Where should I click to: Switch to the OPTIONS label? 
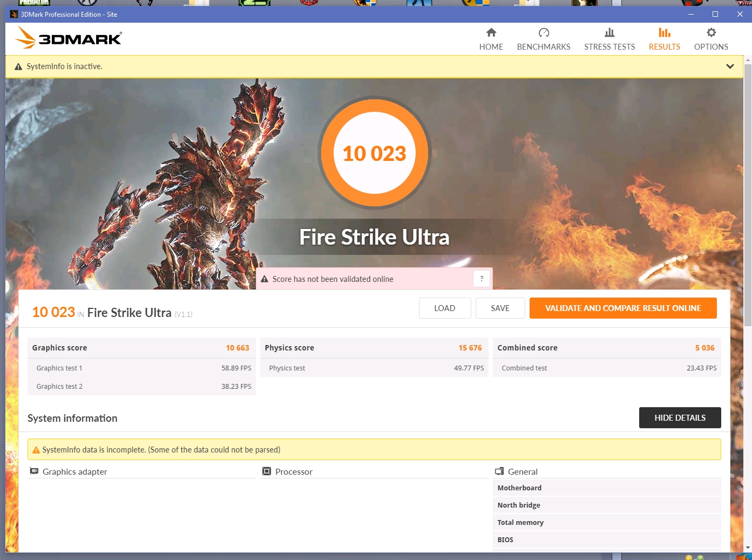pos(712,47)
